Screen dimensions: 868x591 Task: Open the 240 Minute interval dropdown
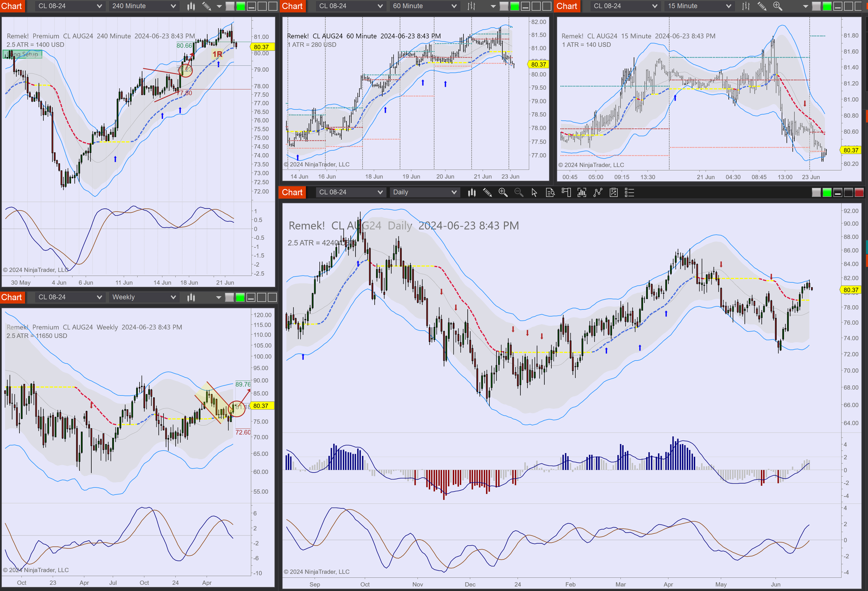[144, 6]
